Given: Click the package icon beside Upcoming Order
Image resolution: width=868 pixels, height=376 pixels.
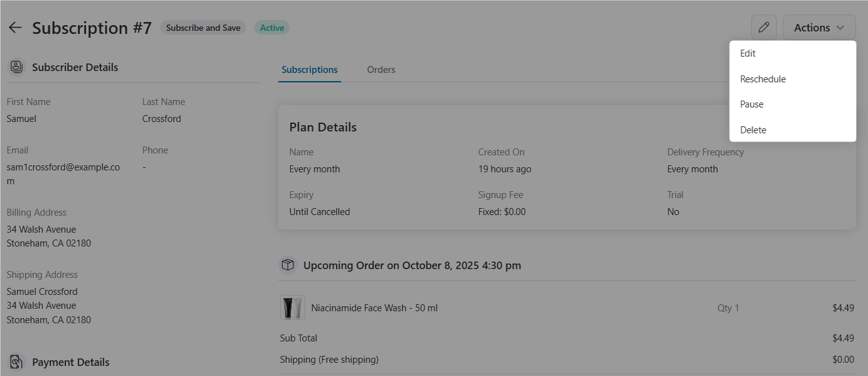Looking at the screenshot, I should point(288,265).
